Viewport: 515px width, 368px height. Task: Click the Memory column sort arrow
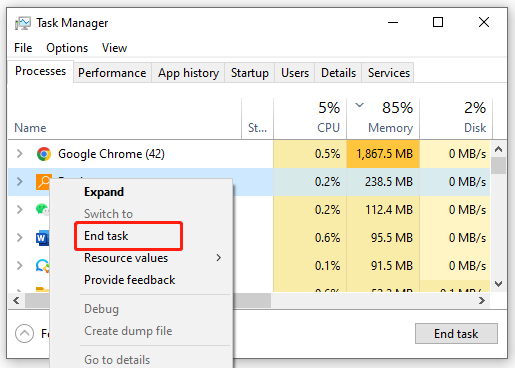point(359,105)
